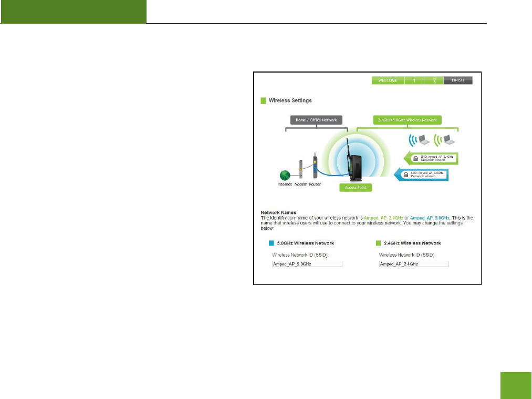Jump to the FINISH wizard tab
The width and height of the screenshot is (532, 399).
point(458,80)
